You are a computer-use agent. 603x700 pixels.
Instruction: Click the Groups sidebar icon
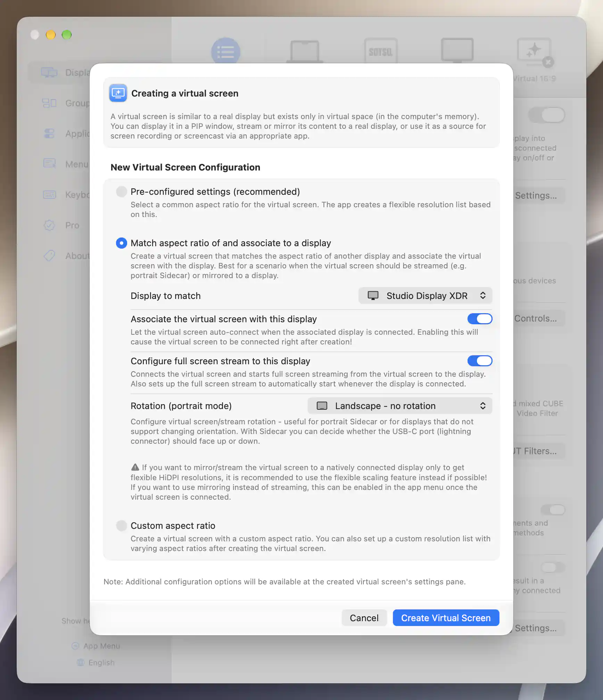(49, 103)
